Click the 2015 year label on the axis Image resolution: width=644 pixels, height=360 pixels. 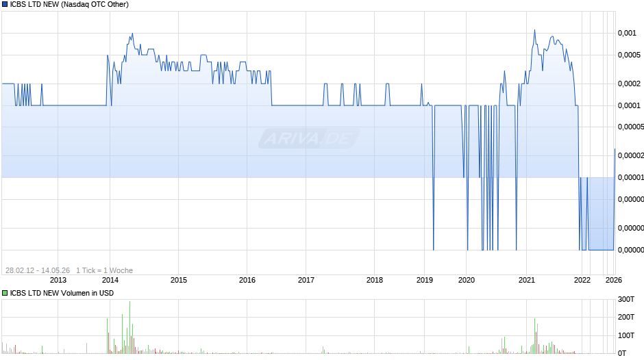pyautogui.click(x=179, y=280)
